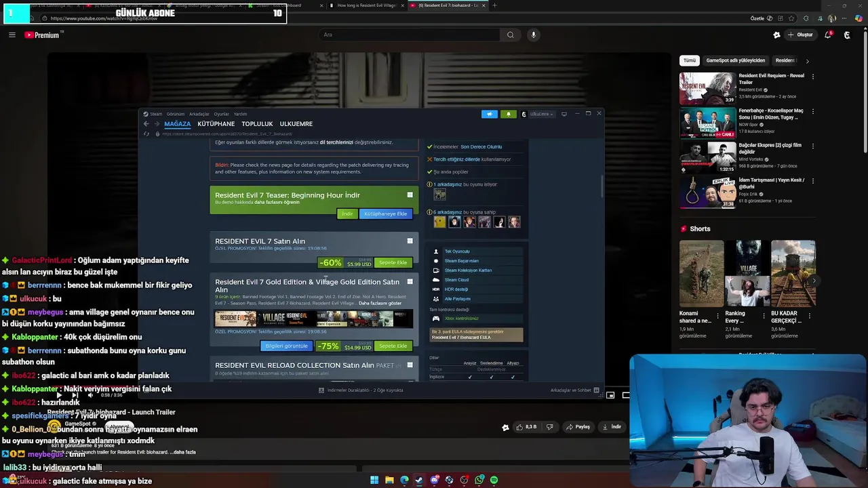Image resolution: width=868 pixels, height=488 pixels.
Task: Open ULKUEMRE profile tab in Steam
Action: (x=296, y=124)
